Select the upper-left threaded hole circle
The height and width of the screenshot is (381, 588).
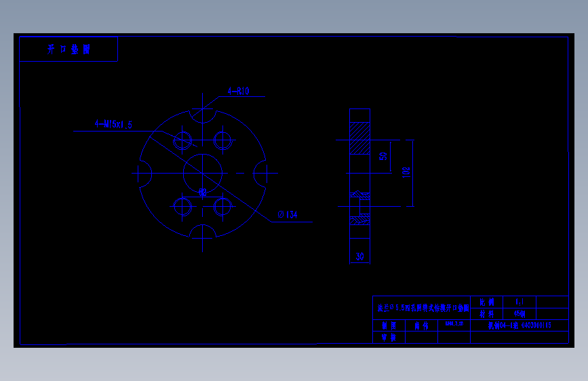coord(182,140)
